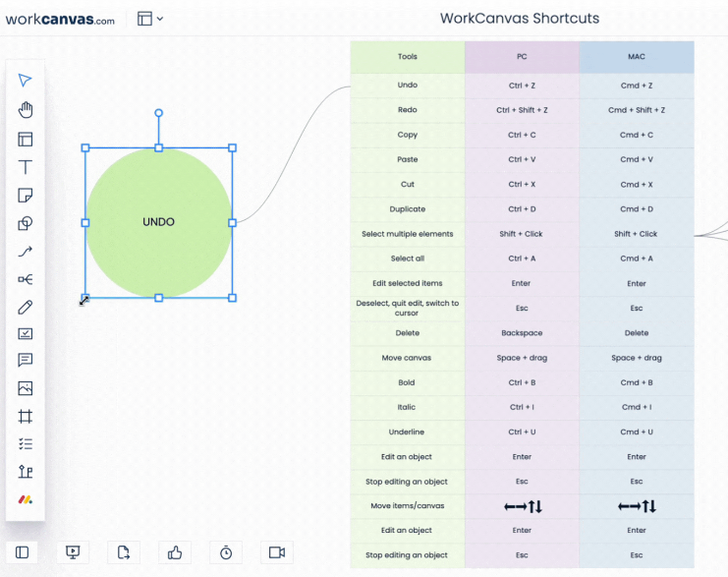Insert an image with image tool
728x577 pixels.
coord(26,388)
